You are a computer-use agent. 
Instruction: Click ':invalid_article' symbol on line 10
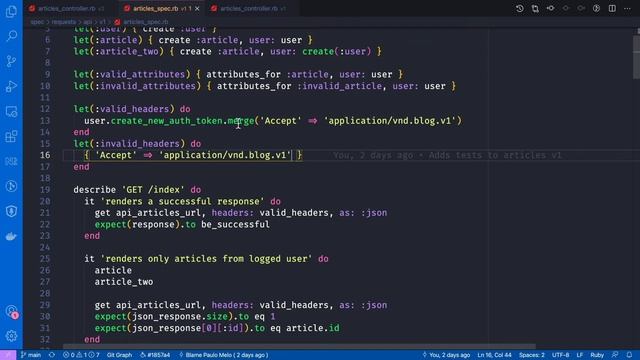pos(340,86)
